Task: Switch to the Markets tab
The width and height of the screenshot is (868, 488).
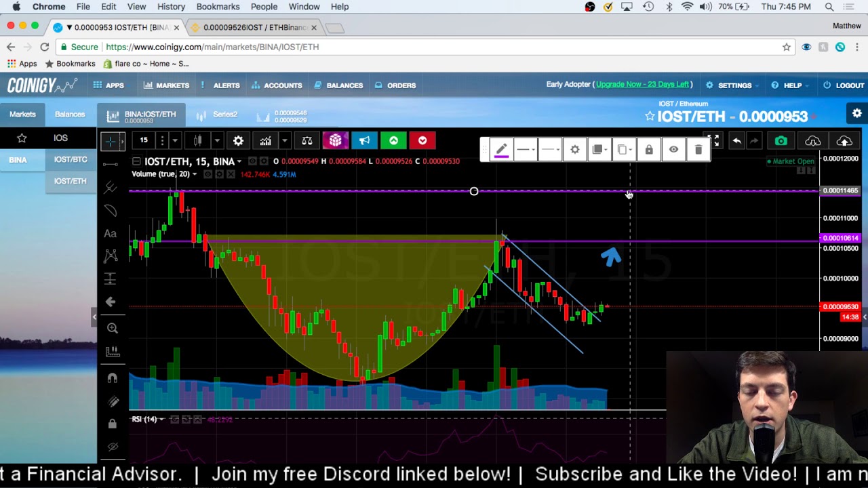Action: (22, 114)
